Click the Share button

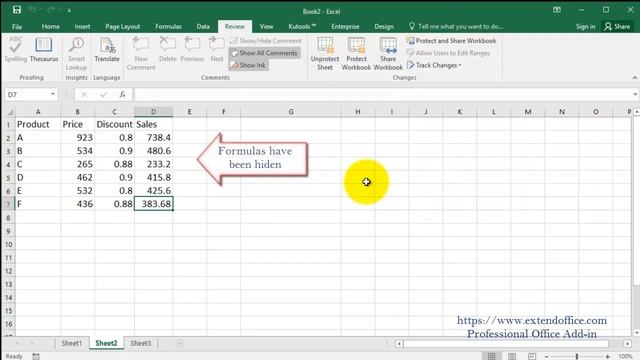tap(617, 27)
